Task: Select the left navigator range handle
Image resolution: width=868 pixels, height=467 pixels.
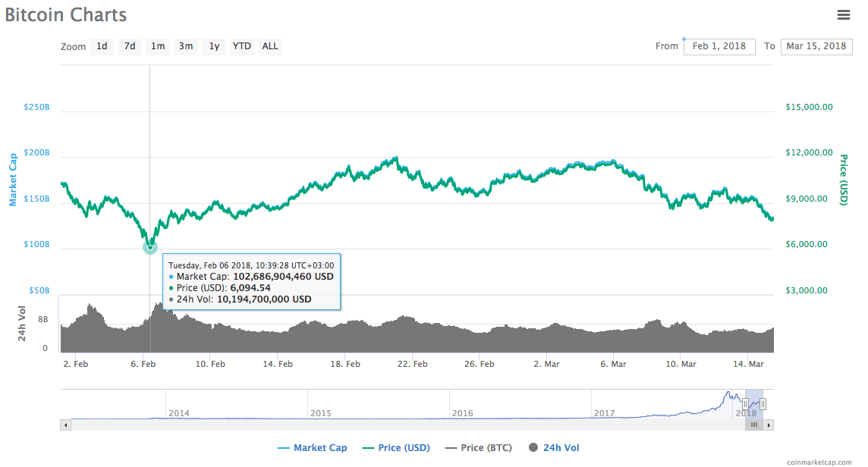Action: point(745,403)
